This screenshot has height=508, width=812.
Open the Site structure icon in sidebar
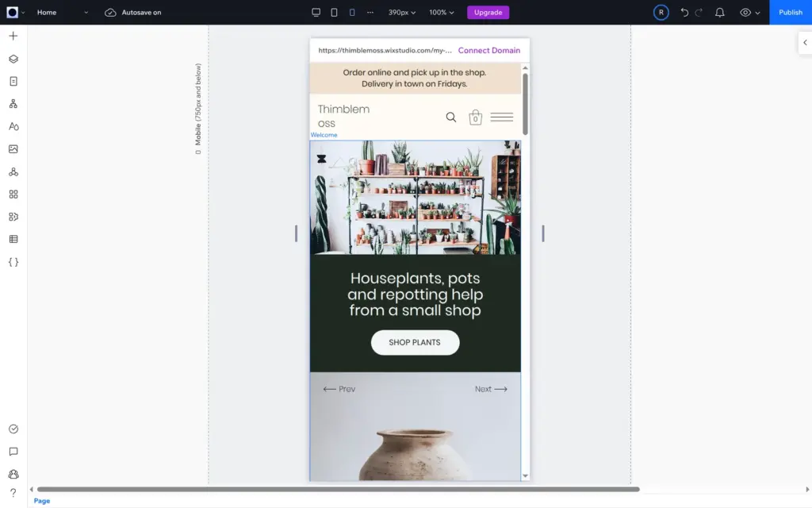coord(13,104)
